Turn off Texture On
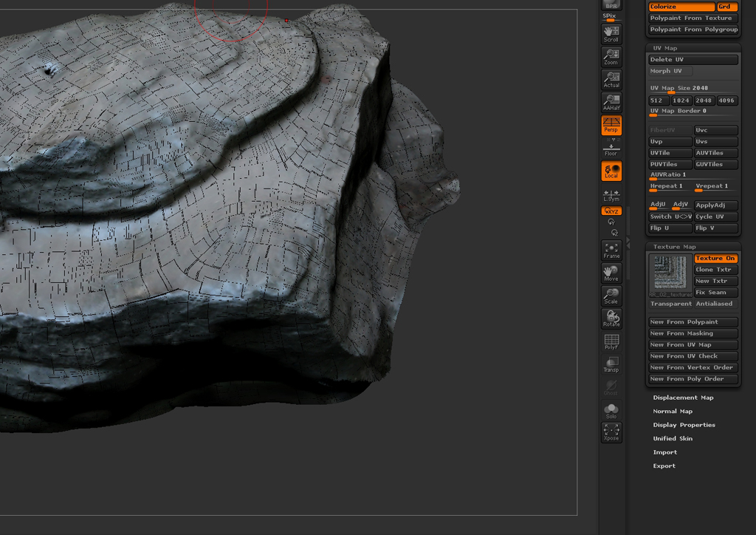Screen dimensions: 756x535 (715, 258)
